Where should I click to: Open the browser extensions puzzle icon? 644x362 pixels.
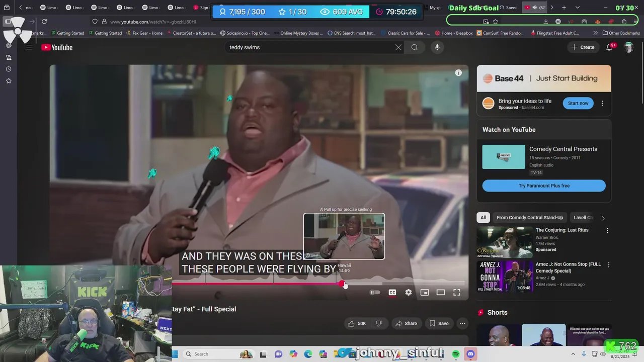pos(624,22)
